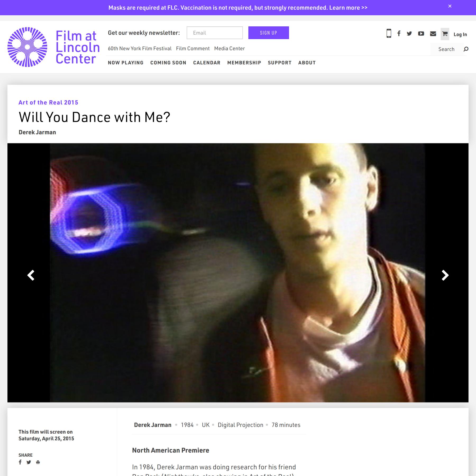Screen dimensions: 476x476
Task: Open the Art of the Real 2015 series link
Action: (x=48, y=102)
